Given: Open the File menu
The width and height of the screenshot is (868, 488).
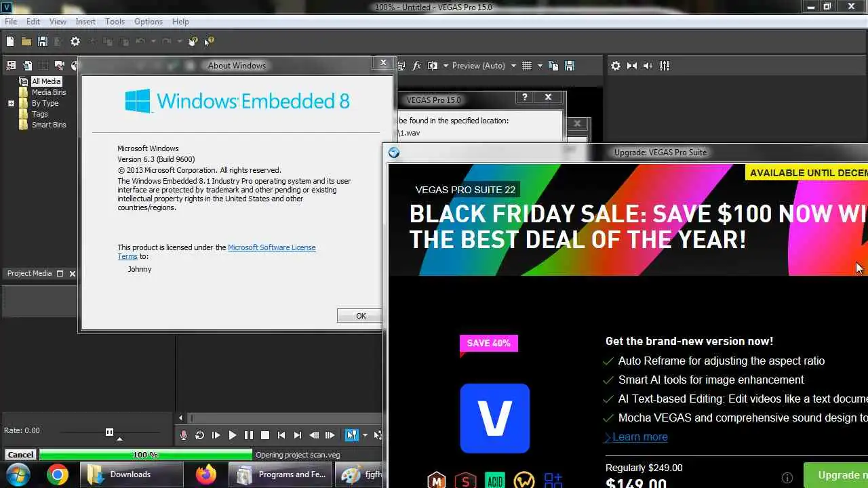Looking at the screenshot, I should pos(11,22).
